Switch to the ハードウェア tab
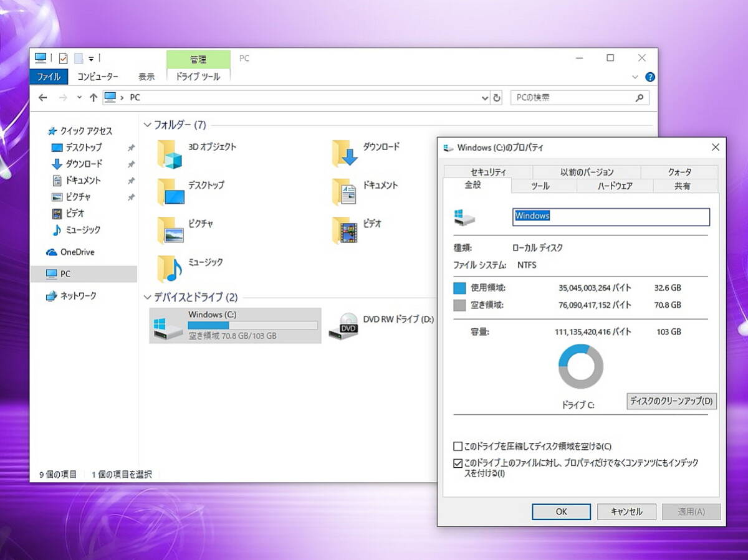The height and width of the screenshot is (560, 748). pos(615,186)
